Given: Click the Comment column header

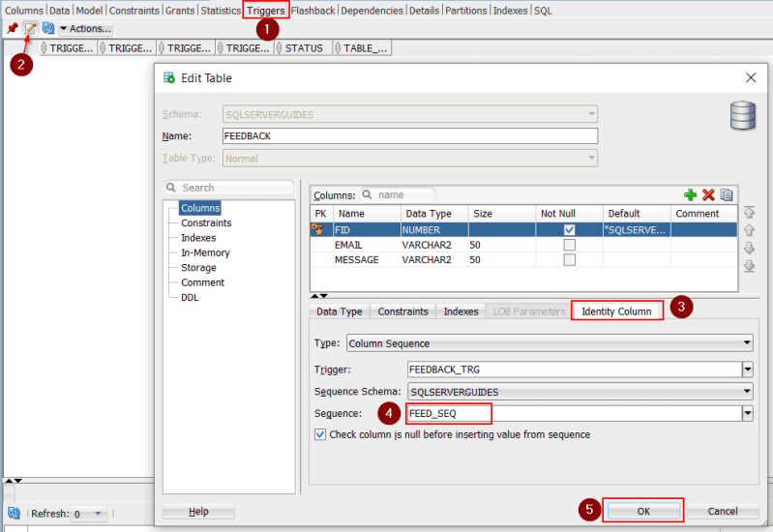Looking at the screenshot, I should tap(703, 214).
